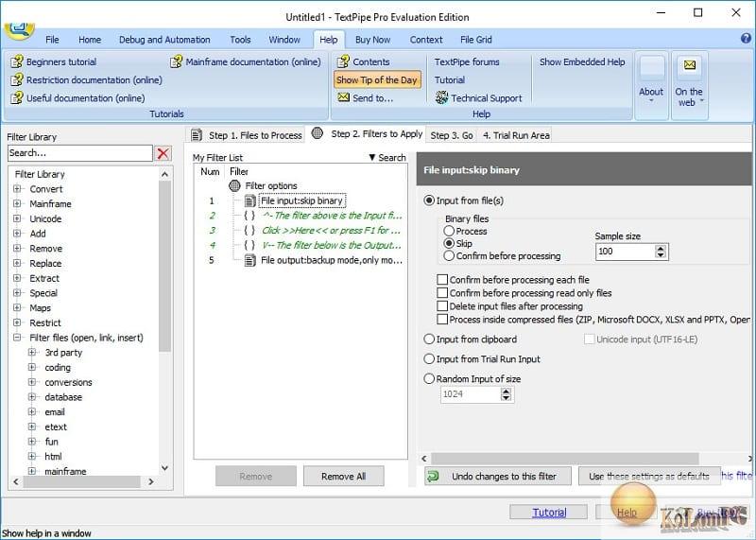Collapse Filter files (open, link, insert) node
This screenshot has height=540, width=756.
coord(17,338)
